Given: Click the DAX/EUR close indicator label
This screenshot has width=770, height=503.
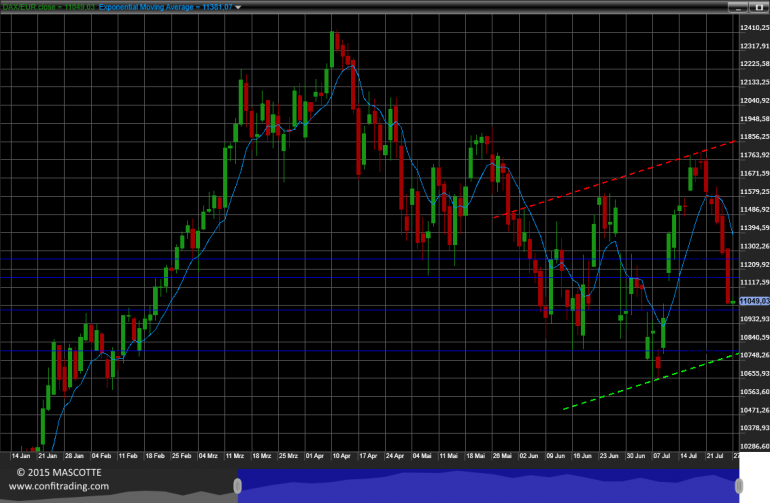Looking at the screenshot, I should coord(48,7).
